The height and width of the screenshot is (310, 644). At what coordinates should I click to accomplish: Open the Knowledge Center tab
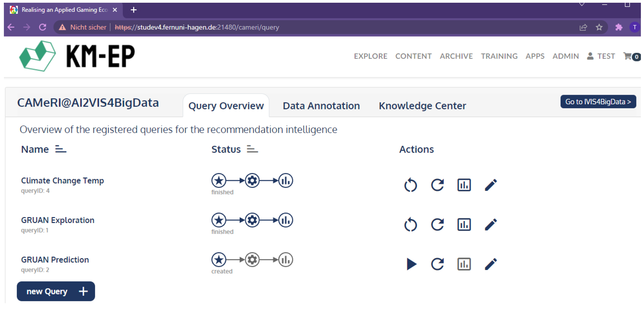(422, 106)
